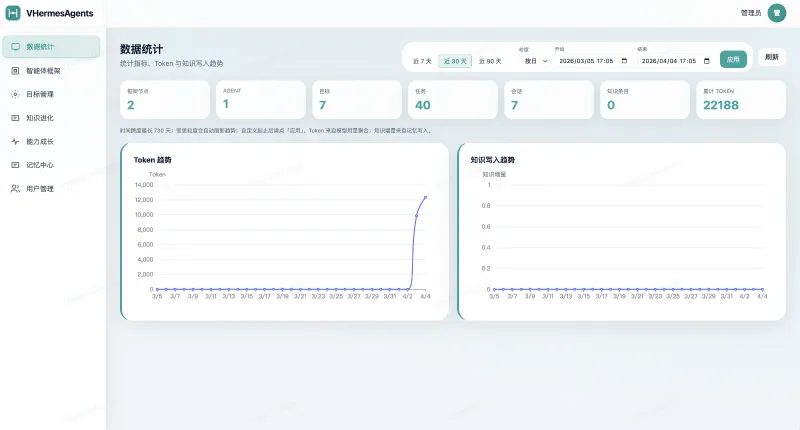Click the subtitle 统计指标、Token 与知识写入趋势

[171, 64]
